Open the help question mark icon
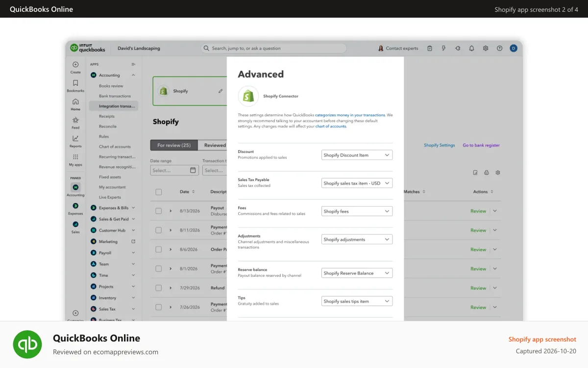The image size is (588, 368). 500,48
